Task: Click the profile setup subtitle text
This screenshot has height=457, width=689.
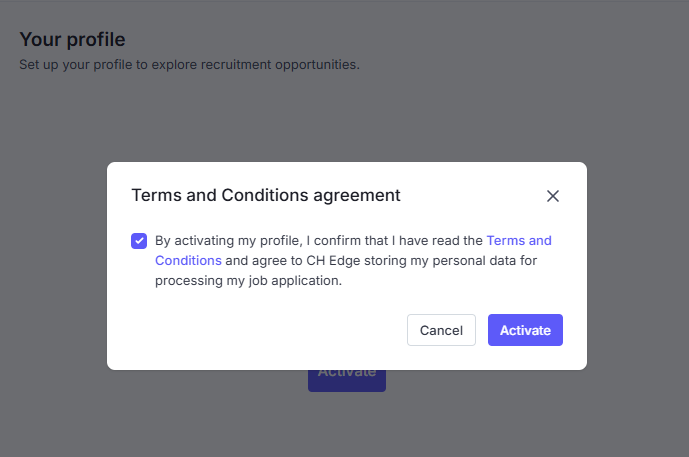Action: (189, 65)
